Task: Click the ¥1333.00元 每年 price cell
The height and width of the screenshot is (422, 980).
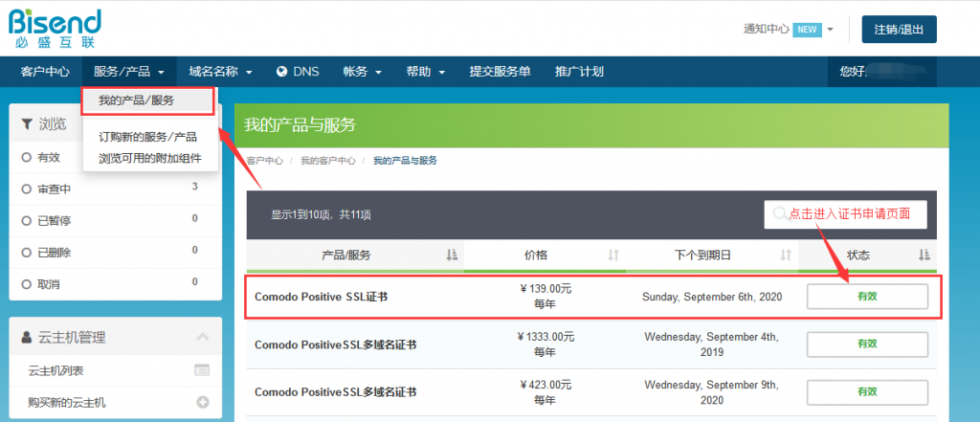Action: point(545,344)
